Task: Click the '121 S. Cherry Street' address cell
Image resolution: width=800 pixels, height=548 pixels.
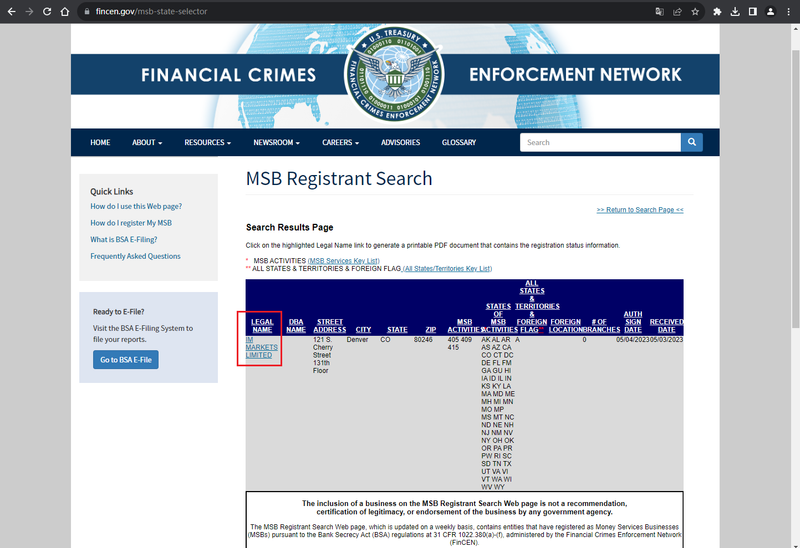Action: [x=322, y=355]
